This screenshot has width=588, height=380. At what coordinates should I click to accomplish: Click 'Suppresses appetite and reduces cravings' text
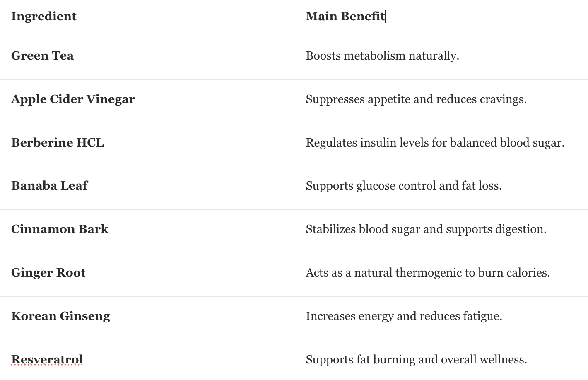[416, 99]
